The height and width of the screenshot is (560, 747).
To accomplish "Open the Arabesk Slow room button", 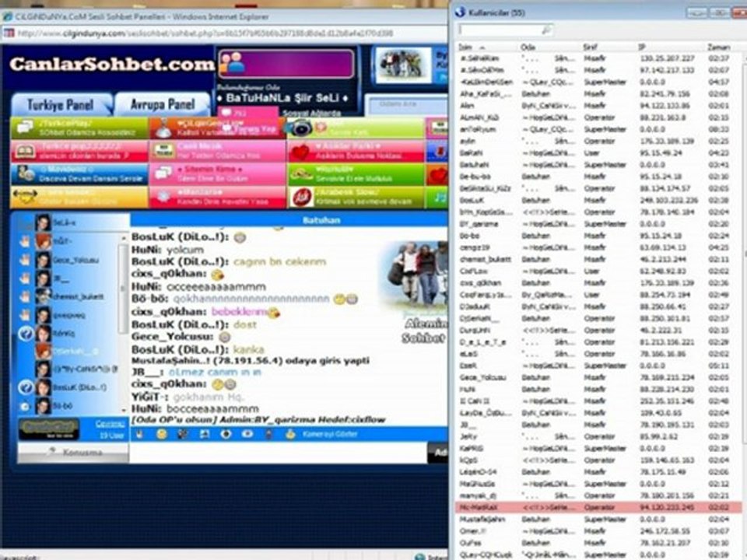I will pos(356,197).
